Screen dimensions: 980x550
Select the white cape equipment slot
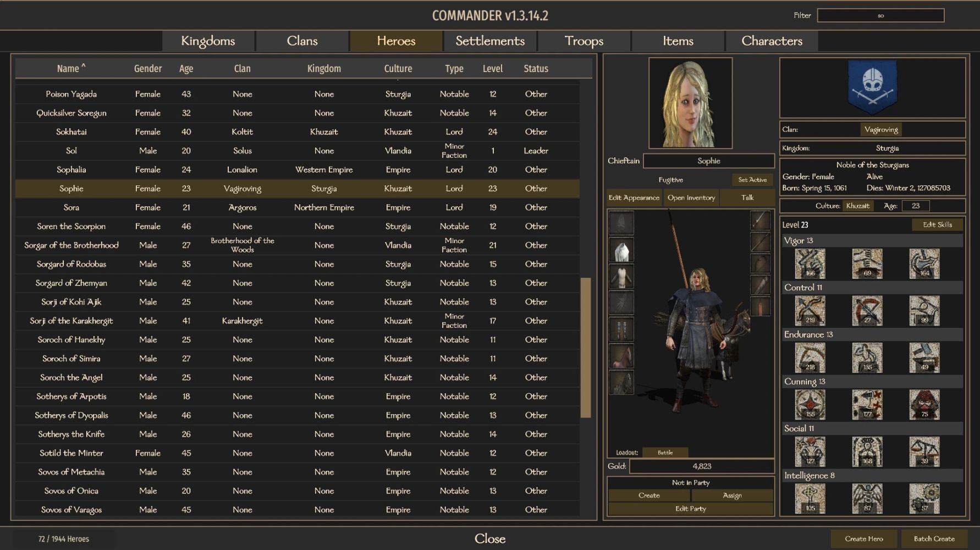pyautogui.click(x=621, y=251)
